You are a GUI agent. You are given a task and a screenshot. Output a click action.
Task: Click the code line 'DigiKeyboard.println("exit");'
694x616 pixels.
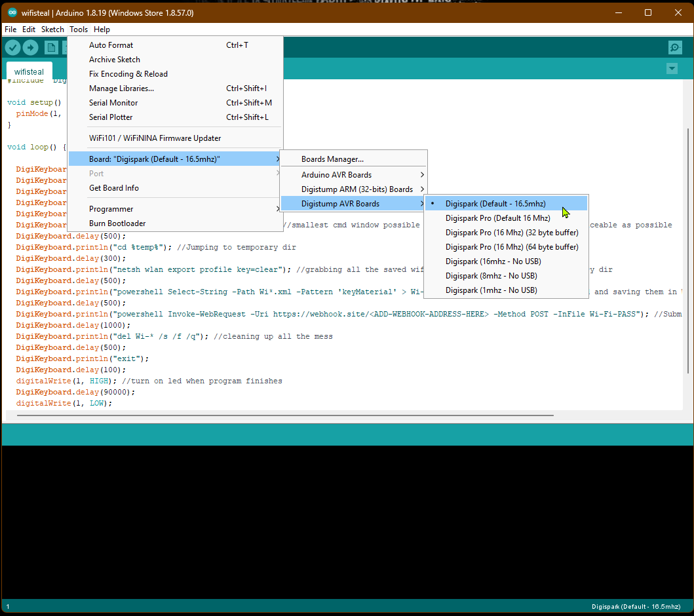click(x=83, y=359)
